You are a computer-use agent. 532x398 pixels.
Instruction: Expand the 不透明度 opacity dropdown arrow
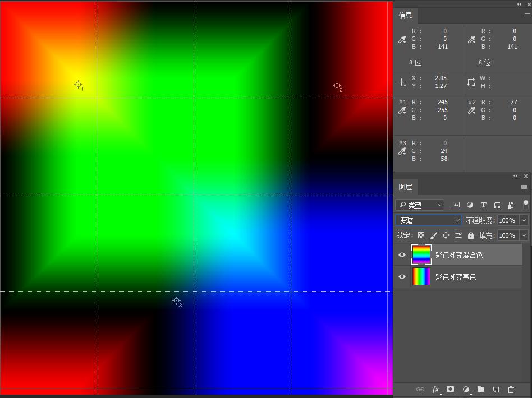524,220
